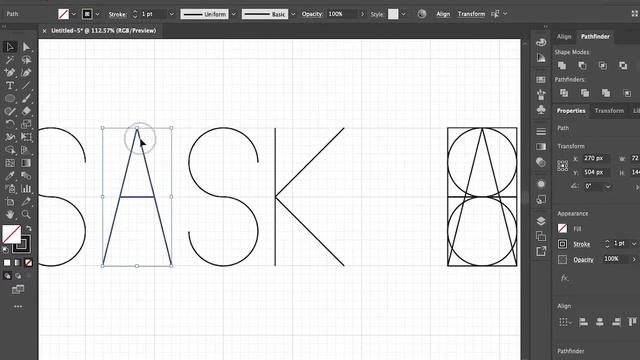Click the Unite shape mode icon

click(562, 65)
